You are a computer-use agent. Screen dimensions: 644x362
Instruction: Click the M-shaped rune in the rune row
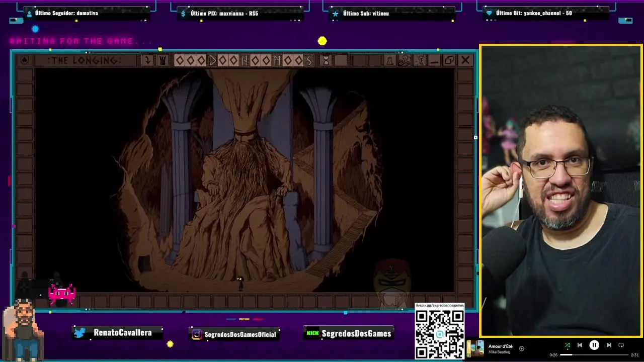[277, 60]
